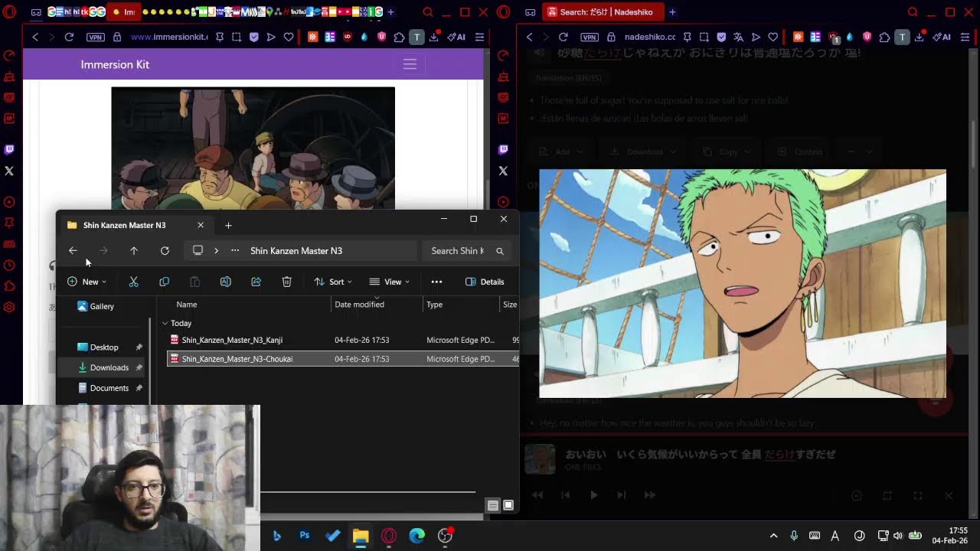The image size is (980, 551).
Task: Select the Shin_Kanzen_Master_N3_Kanji PDF file
Action: click(232, 340)
